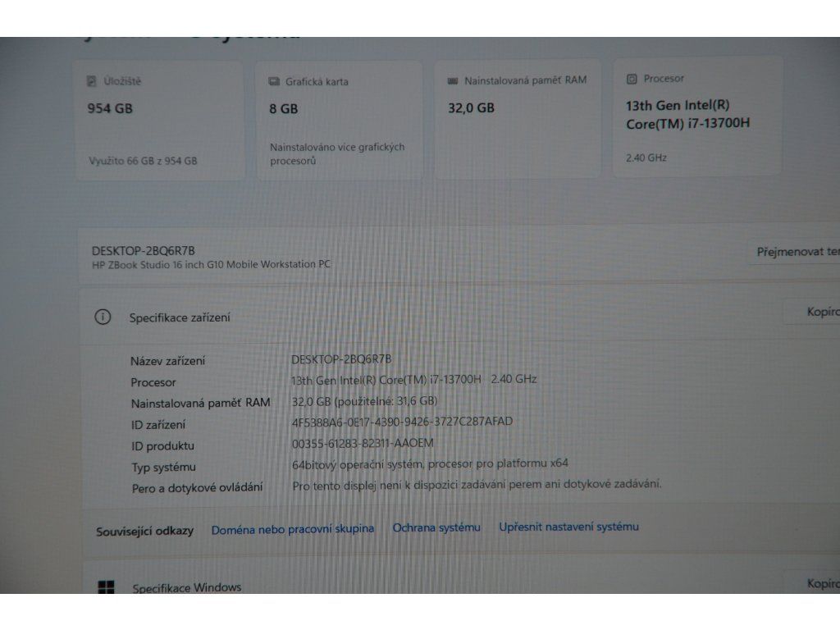Viewport: 840px width, 630px height.
Task: Rename this PC using the Přejmenovat button
Action: (x=794, y=252)
